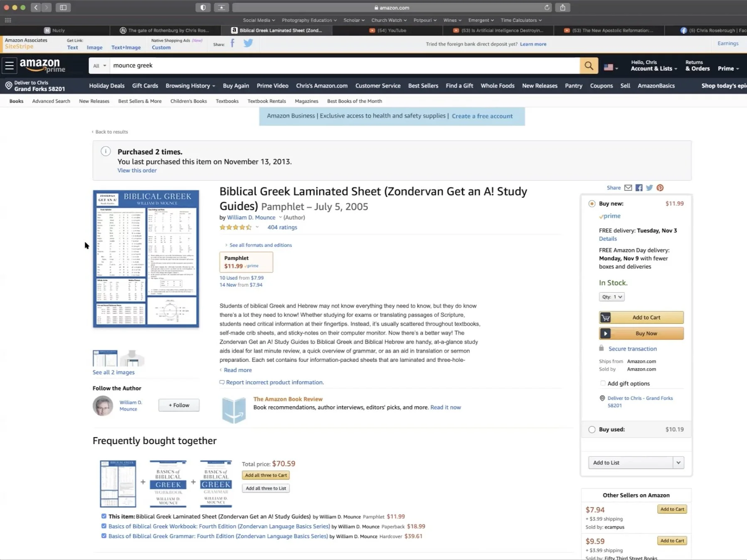Open the Social Media bookmarks folder
This screenshot has height=560, width=747.
coord(259,20)
